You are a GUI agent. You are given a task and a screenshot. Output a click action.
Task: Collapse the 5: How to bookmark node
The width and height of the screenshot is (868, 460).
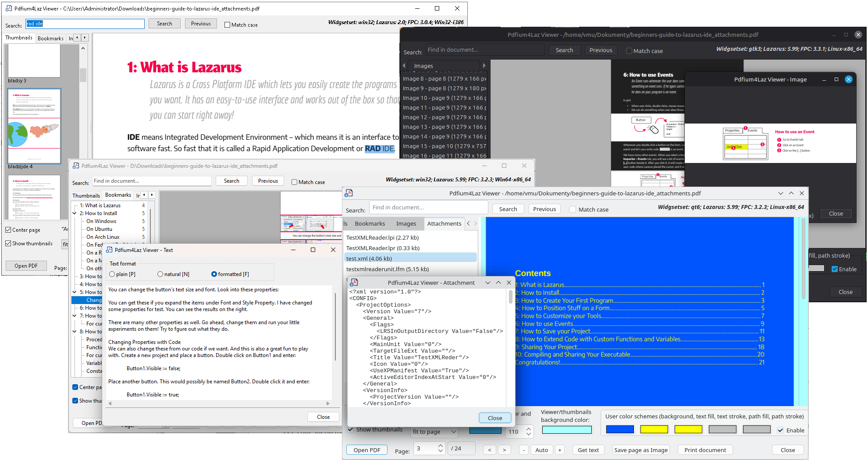75,292
